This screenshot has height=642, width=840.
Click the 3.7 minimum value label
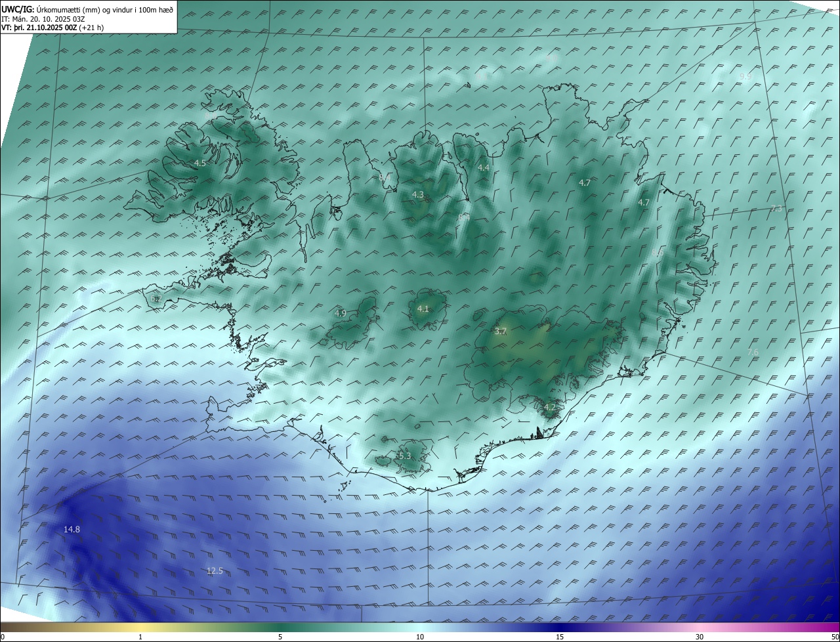[x=500, y=332]
